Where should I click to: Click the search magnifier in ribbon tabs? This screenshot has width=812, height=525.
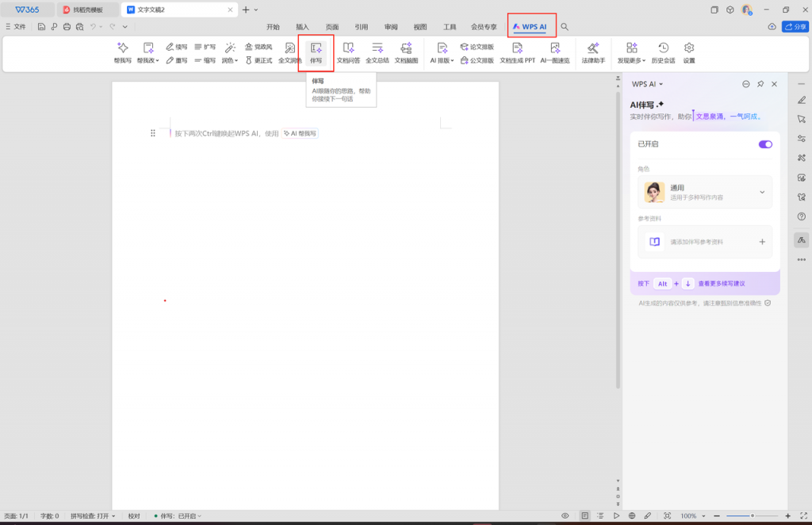pos(565,26)
